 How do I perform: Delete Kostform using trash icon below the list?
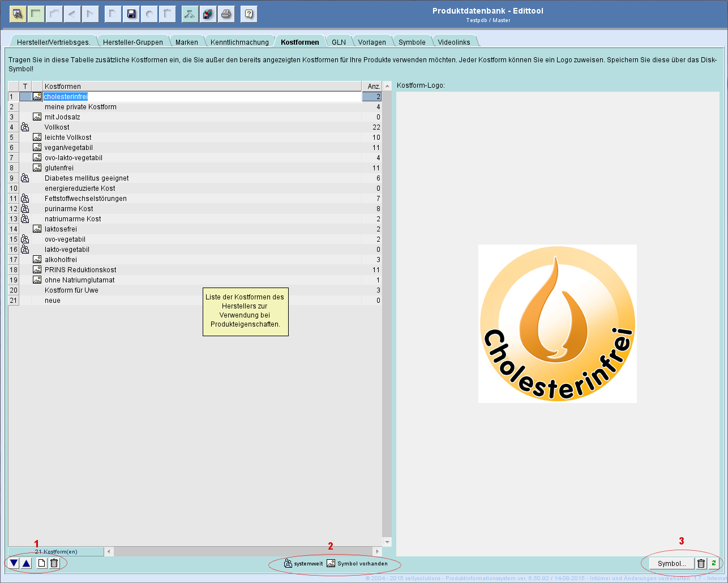54,563
